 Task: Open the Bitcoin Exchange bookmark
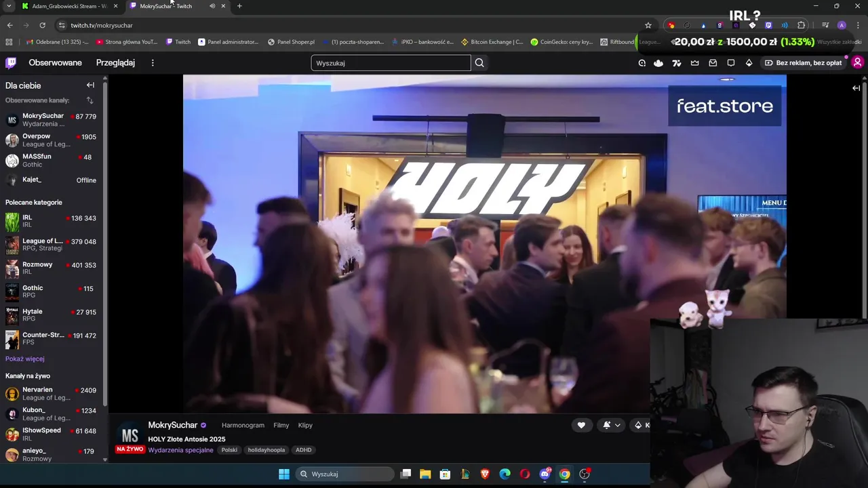point(492,42)
